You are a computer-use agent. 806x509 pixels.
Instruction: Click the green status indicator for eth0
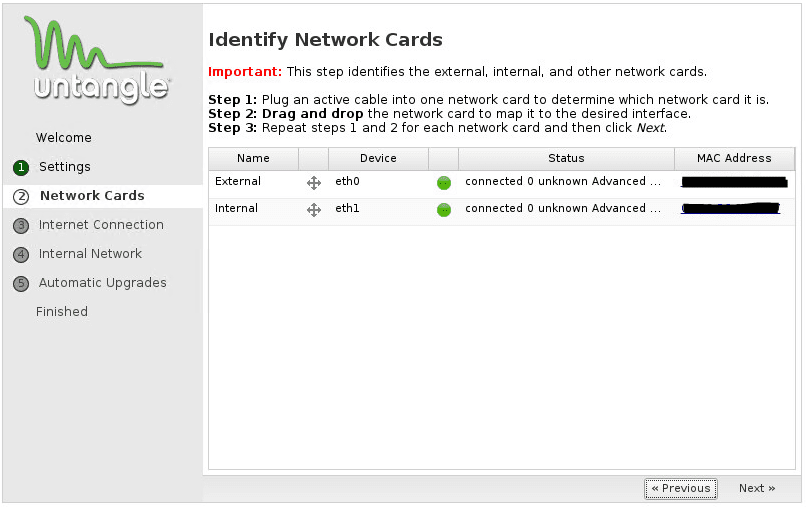coord(444,183)
